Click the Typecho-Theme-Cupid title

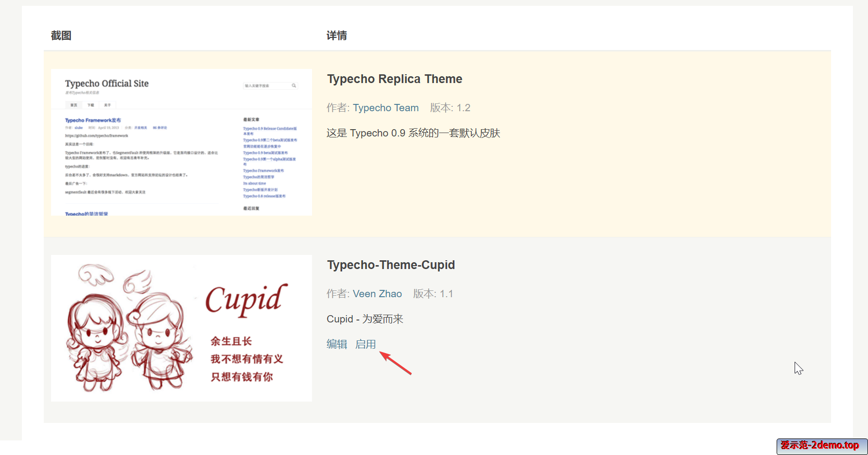(x=391, y=265)
